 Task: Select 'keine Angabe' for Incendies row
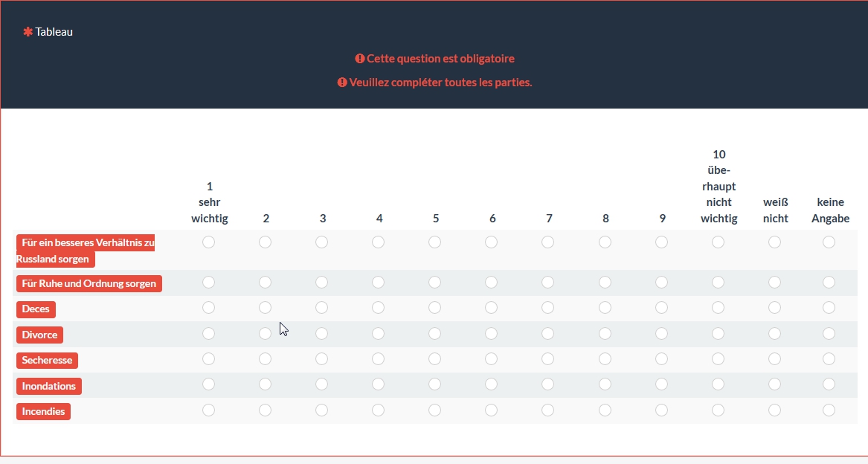coord(829,410)
